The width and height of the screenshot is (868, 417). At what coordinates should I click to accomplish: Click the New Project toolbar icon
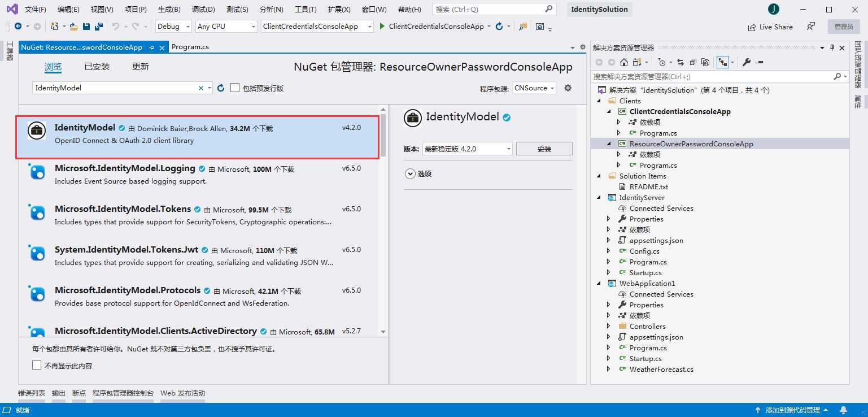click(x=54, y=27)
